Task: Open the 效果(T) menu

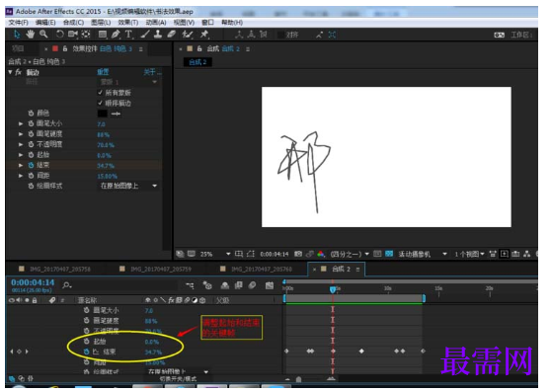Action: (x=128, y=23)
